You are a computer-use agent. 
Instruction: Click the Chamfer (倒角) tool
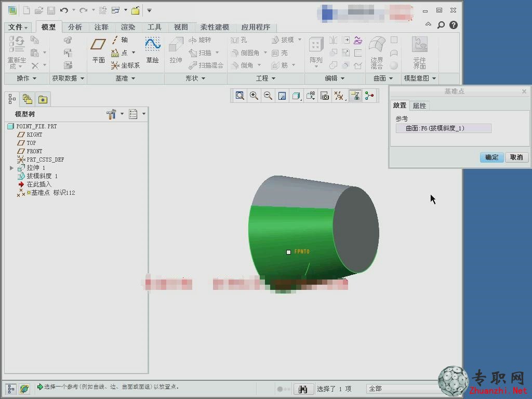(x=242, y=65)
